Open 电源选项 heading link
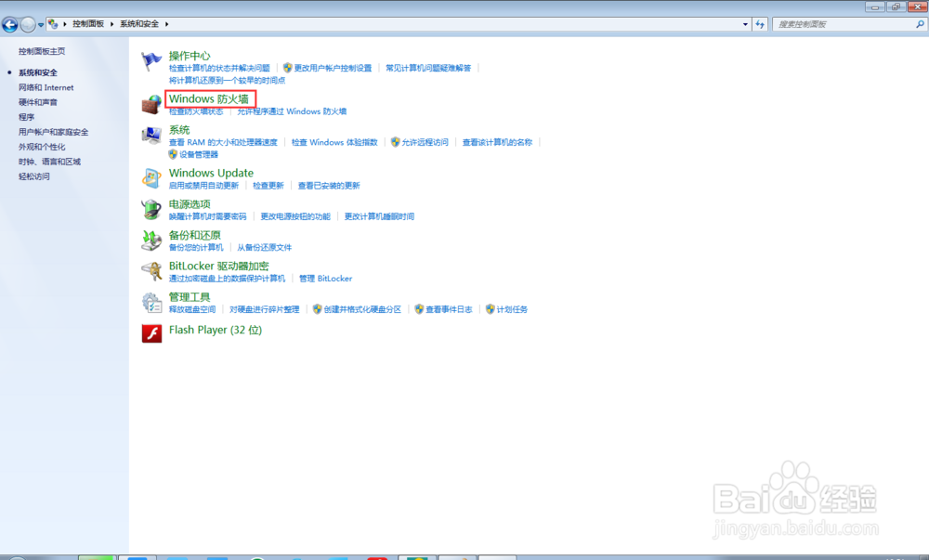Screen dimensions: 929x560 tap(190, 203)
